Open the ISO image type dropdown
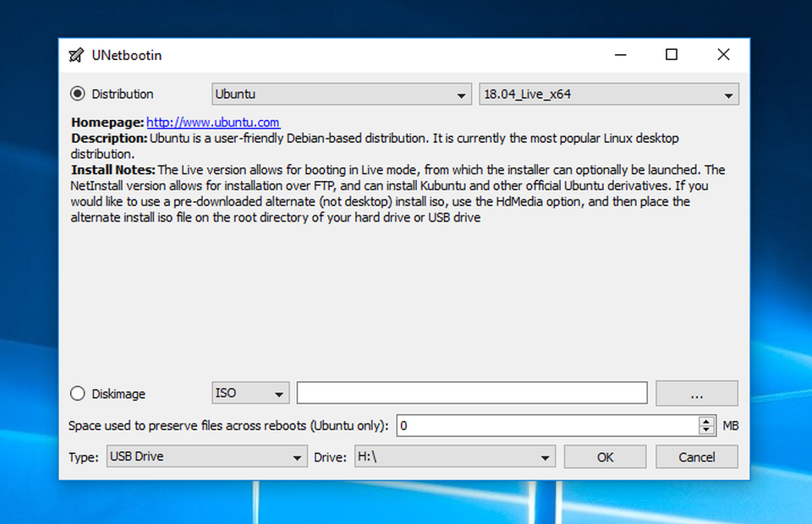Image resolution: width=812 pixels, height=524 pixels. tap(250, 393)
